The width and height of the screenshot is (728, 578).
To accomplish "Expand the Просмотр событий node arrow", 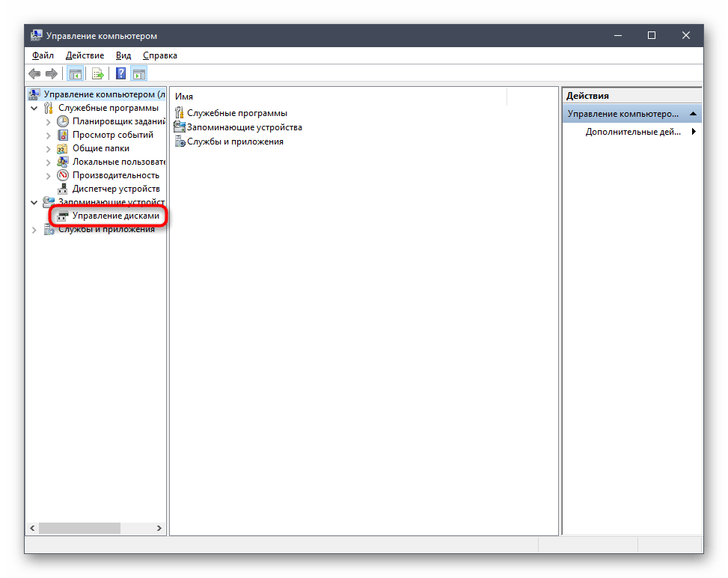I will point(49,135).
